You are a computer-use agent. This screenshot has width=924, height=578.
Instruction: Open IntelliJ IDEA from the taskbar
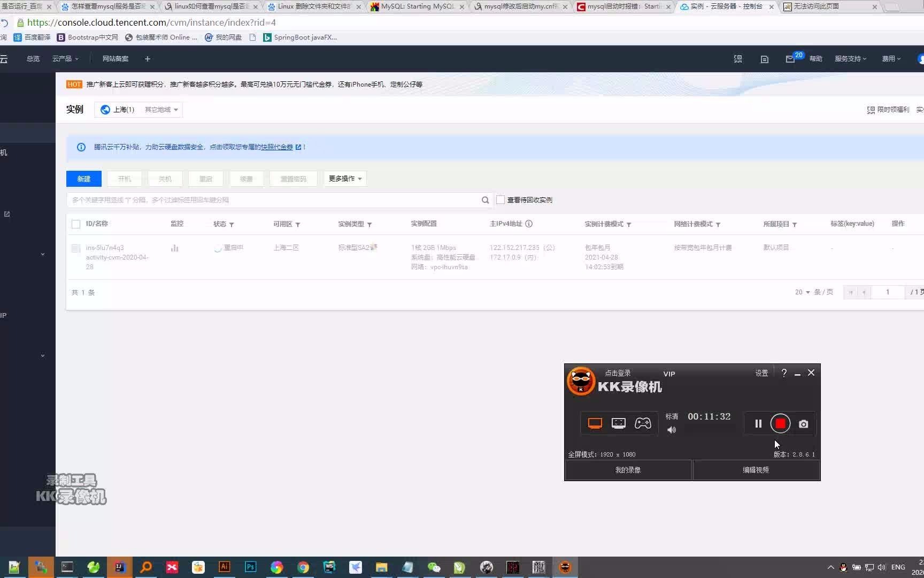(x=120, y=567)
